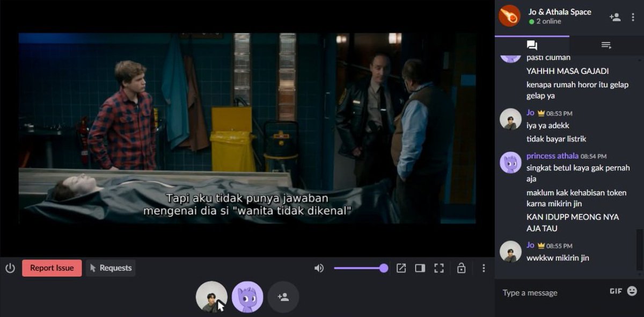
Task: Click username Jo at 08:53 PM
Action: 530,113
